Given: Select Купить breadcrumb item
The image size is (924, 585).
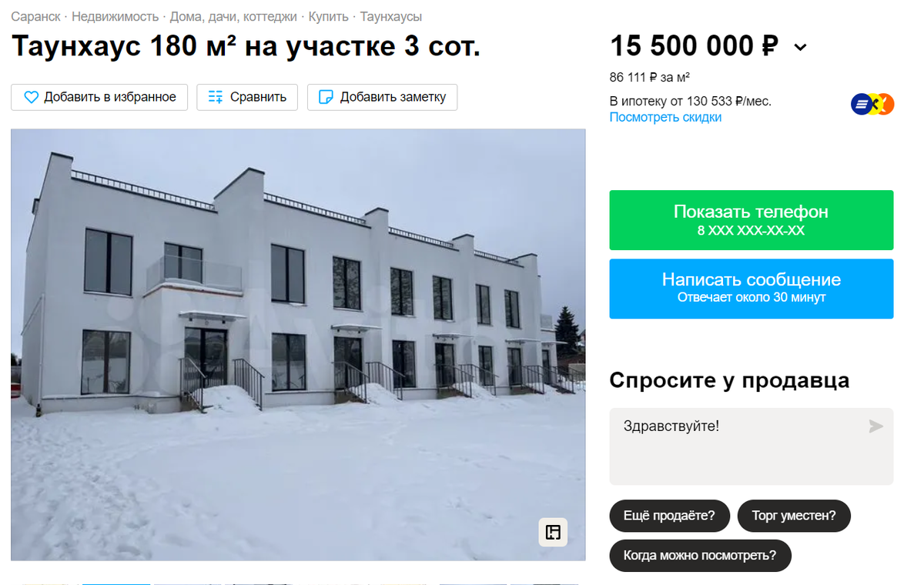Looking at the screenshot, I should coord(329,16).
